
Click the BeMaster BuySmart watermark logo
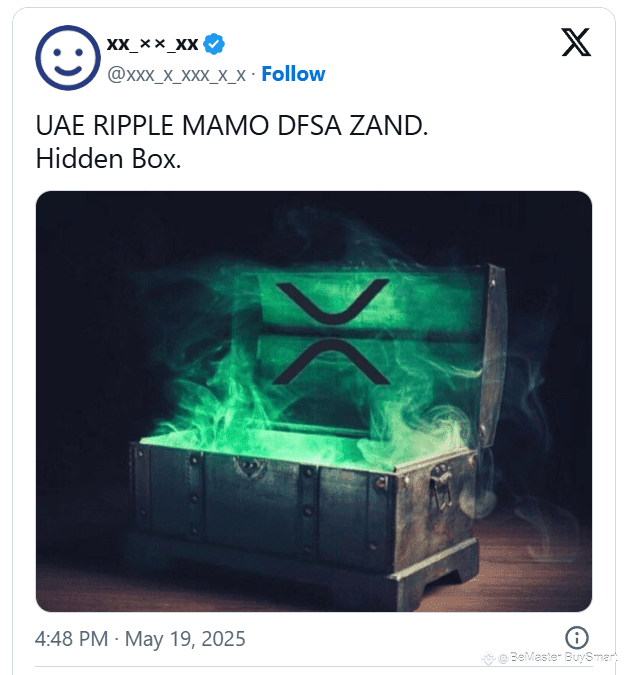tap(488, 658)
